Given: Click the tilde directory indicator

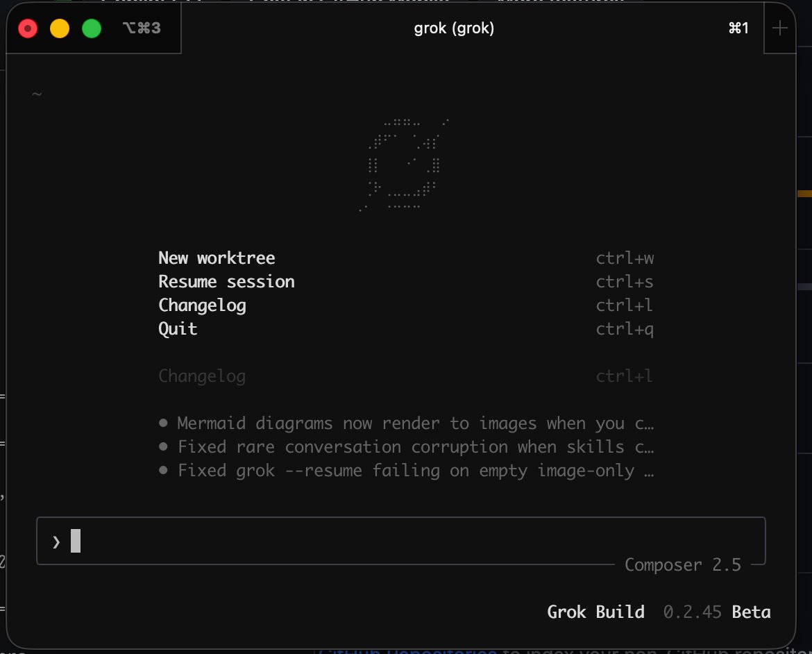Looking at the screenshot, I should click(x=37, y=94).
